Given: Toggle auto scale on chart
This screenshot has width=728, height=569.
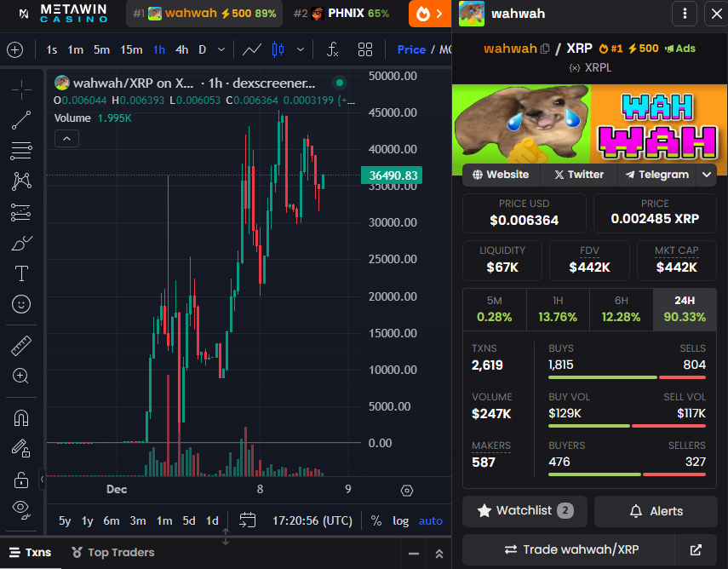Looking at the screenshot, I should click(430, 520).
